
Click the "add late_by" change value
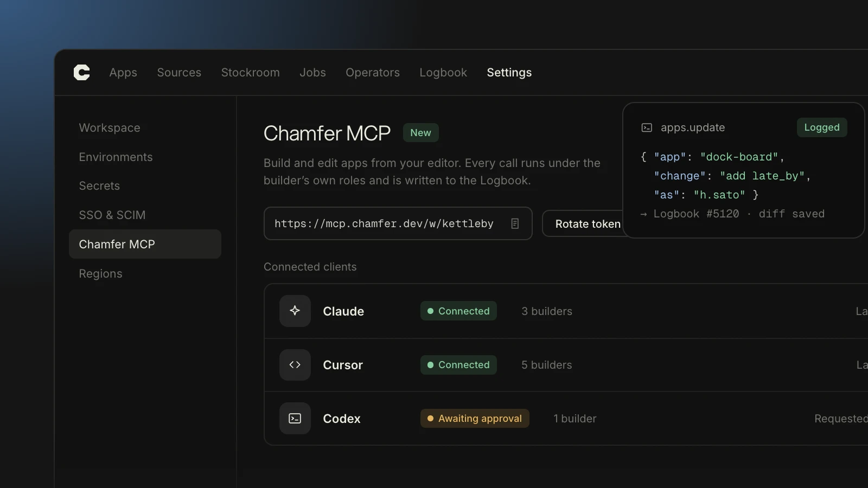tap(762, 176)
